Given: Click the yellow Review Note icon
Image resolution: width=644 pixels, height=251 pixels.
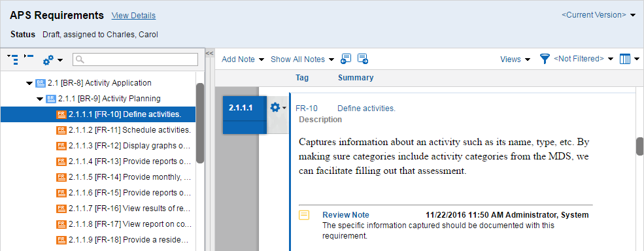Looking at the screenshot, I should coord(304,215).
